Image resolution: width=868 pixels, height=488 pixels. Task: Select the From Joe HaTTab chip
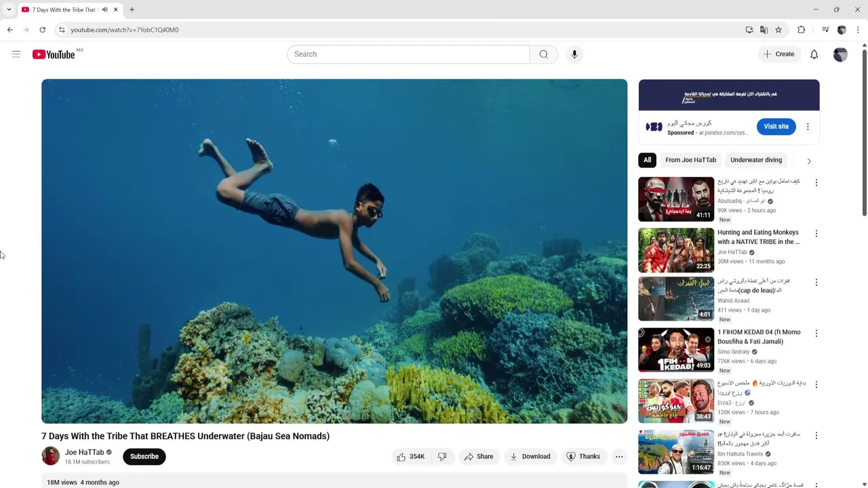[690, 160]
